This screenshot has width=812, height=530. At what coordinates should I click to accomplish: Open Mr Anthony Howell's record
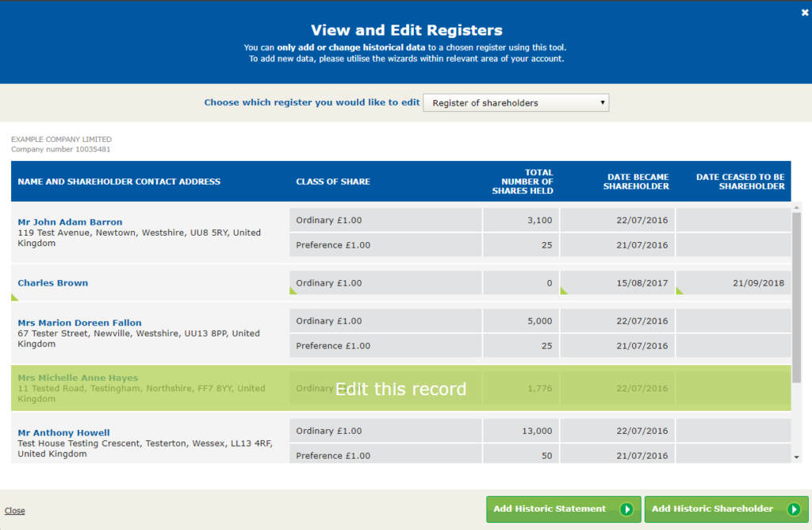(63, 433)
